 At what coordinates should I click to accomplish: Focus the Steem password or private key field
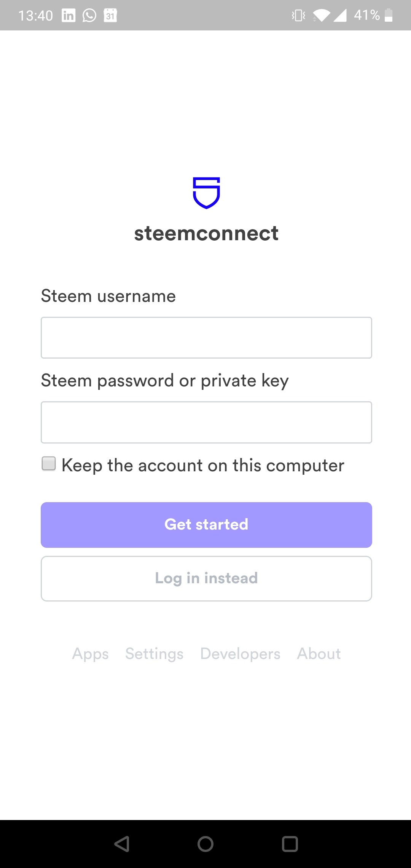click(206, 422)
